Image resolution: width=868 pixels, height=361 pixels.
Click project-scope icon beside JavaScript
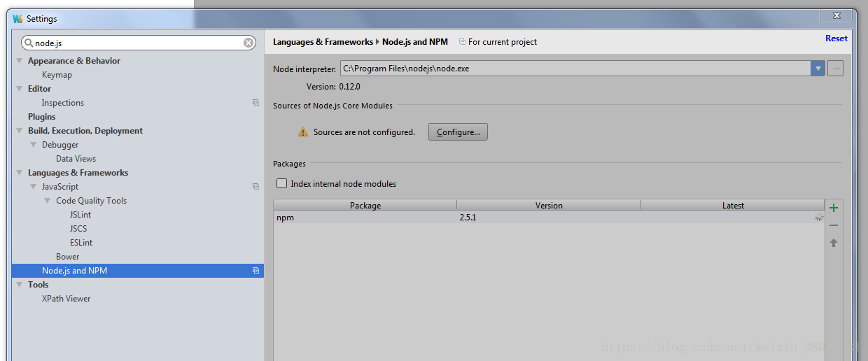click(x=255, y=187)
